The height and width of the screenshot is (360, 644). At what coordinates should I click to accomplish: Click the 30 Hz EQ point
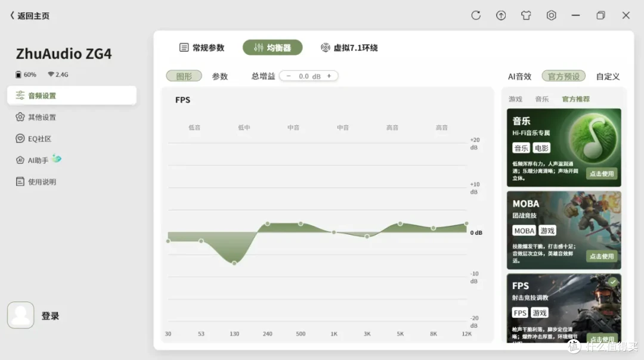168,241
